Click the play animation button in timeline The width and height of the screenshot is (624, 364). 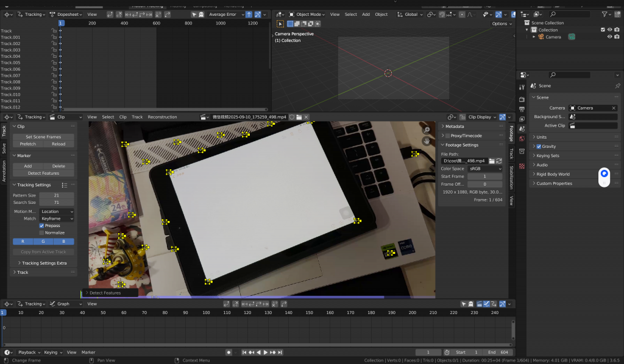pos(266,352)
